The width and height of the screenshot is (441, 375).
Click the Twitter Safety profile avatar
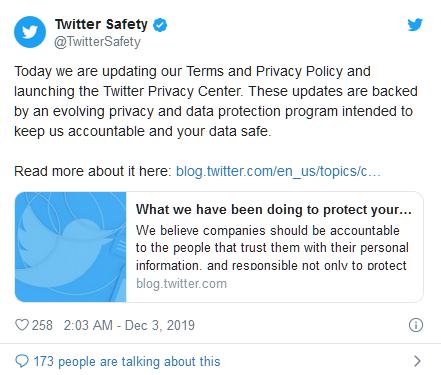30,32
